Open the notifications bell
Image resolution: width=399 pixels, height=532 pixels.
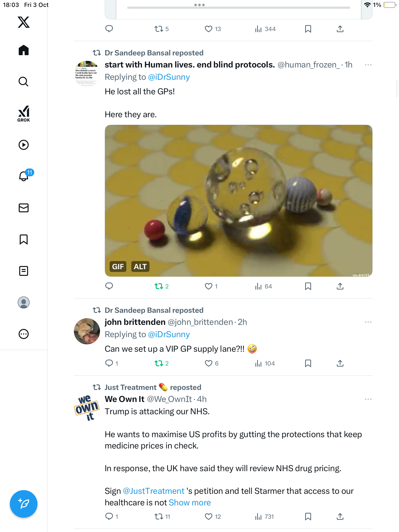(24, 176)
